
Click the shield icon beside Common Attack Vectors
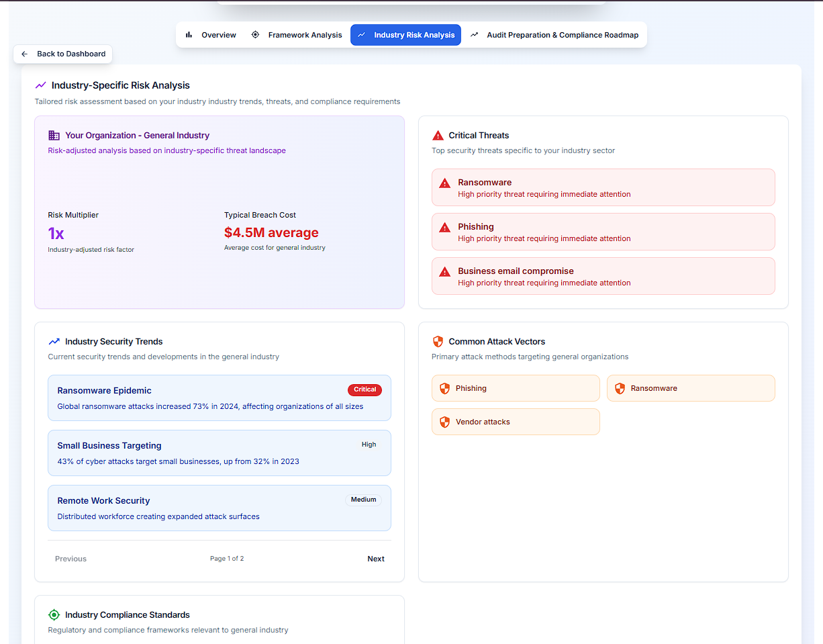[x=438, y=342]
